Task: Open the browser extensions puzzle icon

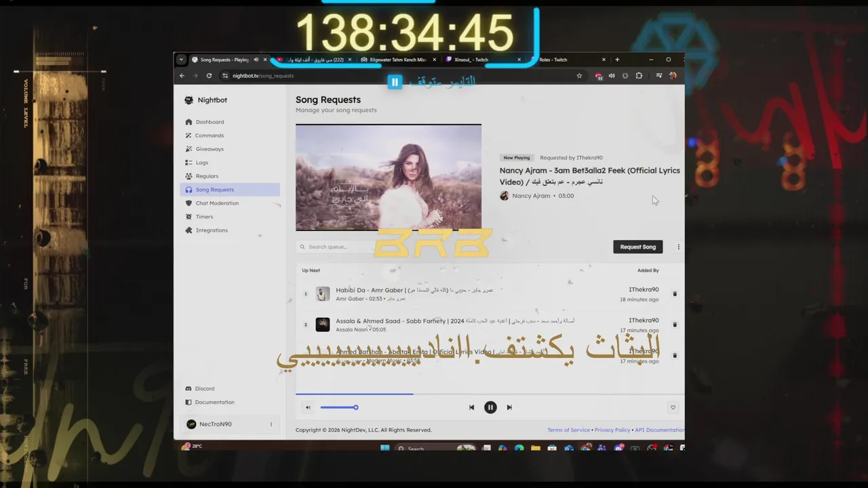Action: pyautogui.click(x=639, y=76)
